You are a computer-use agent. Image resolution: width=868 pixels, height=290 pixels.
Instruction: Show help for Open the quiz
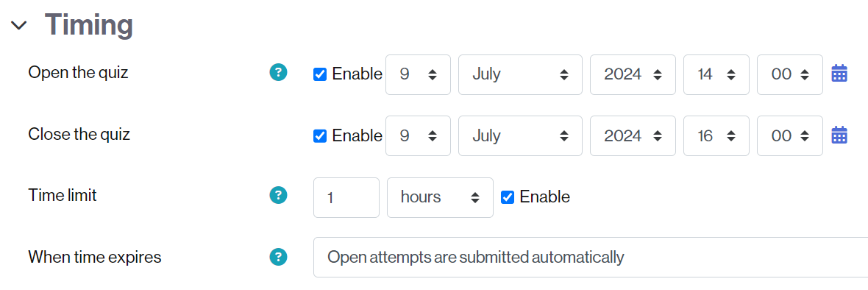[278, 72]
